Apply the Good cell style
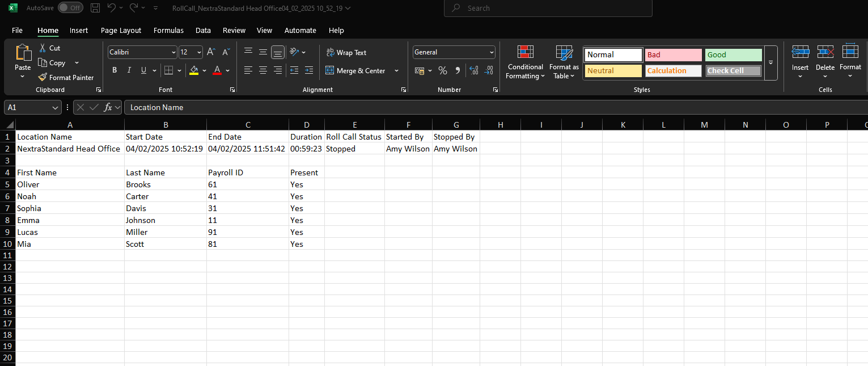Screen dimensions: 868x366 (x=733, y=55)
